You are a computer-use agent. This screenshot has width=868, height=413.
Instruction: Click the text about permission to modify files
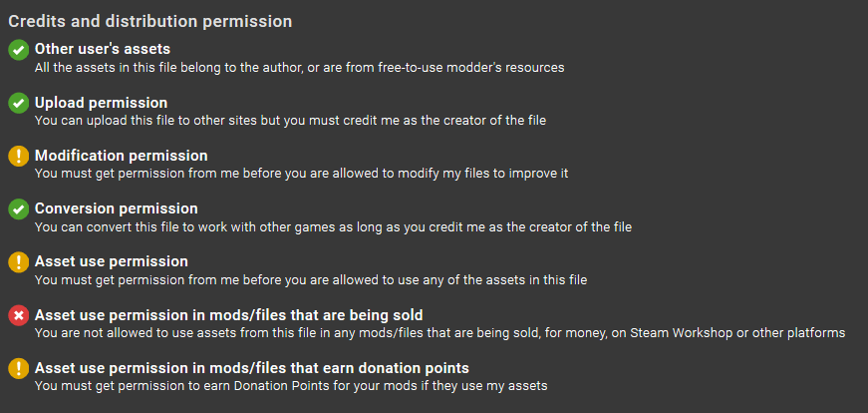click(x=302, y=174)
